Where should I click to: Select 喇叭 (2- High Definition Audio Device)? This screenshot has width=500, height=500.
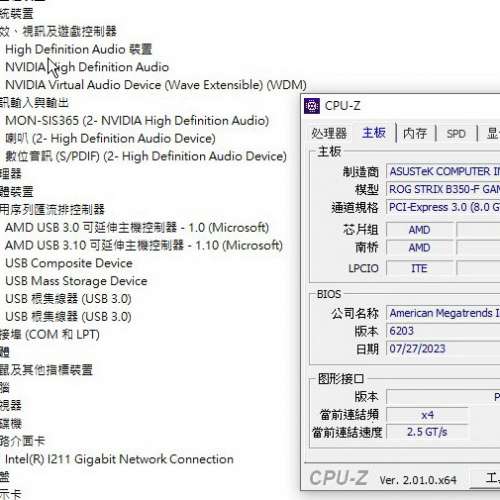pos(110,138)
